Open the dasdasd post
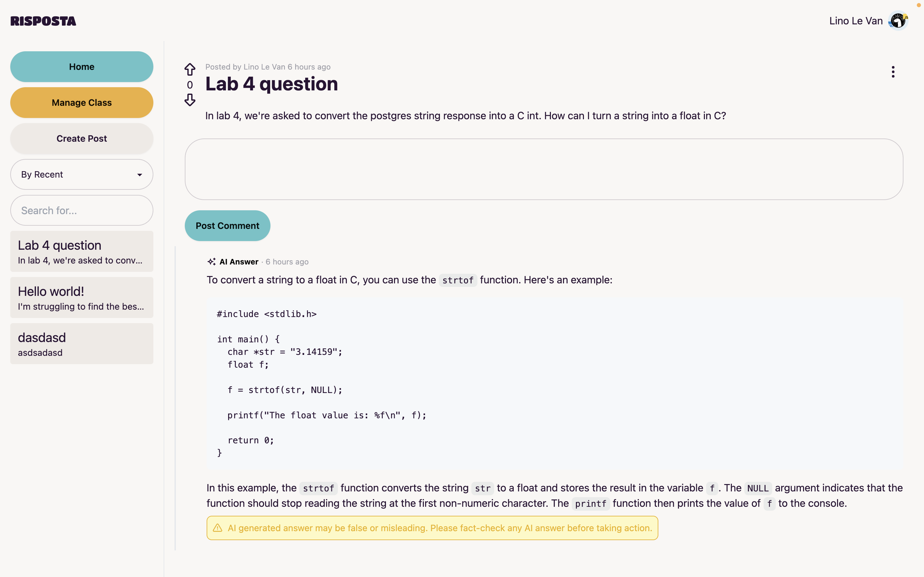 82,344
